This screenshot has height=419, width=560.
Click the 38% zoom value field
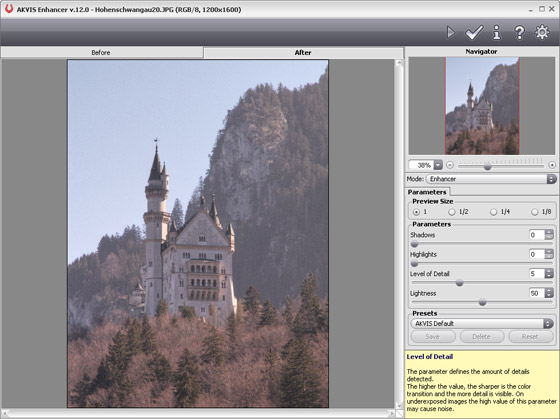(421, 165)
